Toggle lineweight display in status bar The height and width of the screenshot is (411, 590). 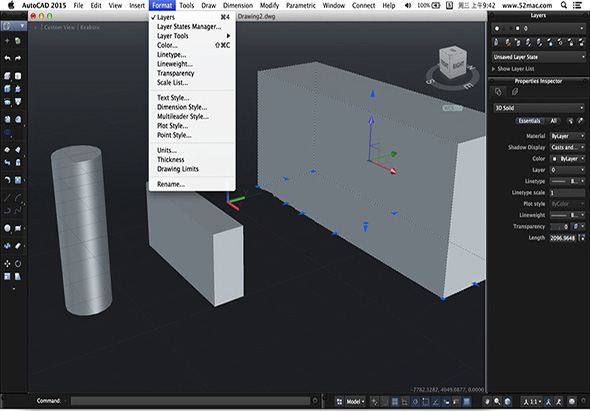[456, 401]
